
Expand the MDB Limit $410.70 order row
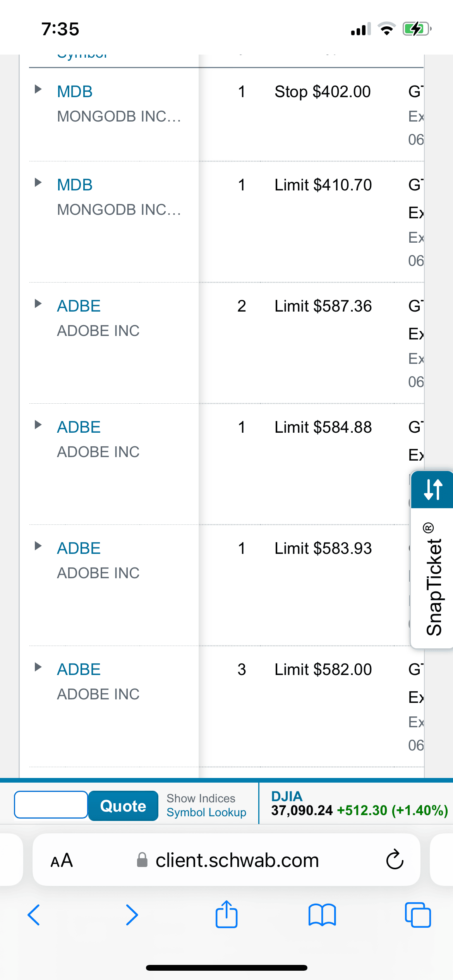point(38,183)
